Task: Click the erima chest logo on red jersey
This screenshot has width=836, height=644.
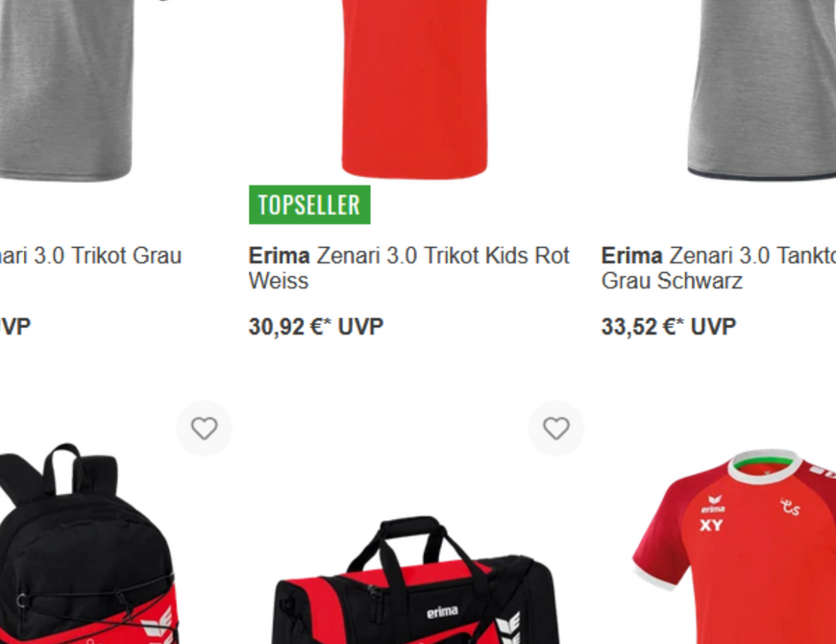Action: (x=713, y=504)
